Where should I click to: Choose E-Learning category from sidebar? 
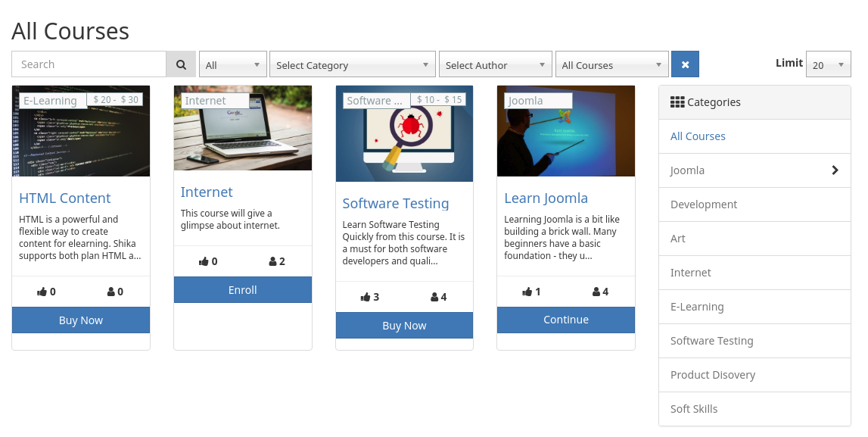tap(696, 307)
